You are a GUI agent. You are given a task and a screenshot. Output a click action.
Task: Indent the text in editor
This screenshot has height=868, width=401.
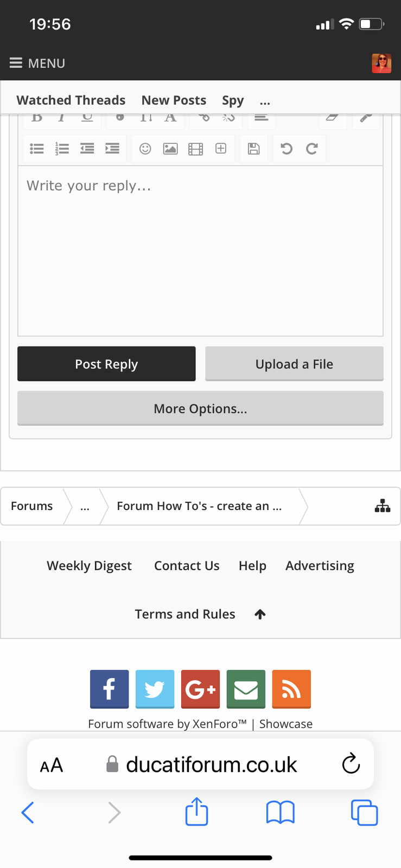(x=112, y=149)
